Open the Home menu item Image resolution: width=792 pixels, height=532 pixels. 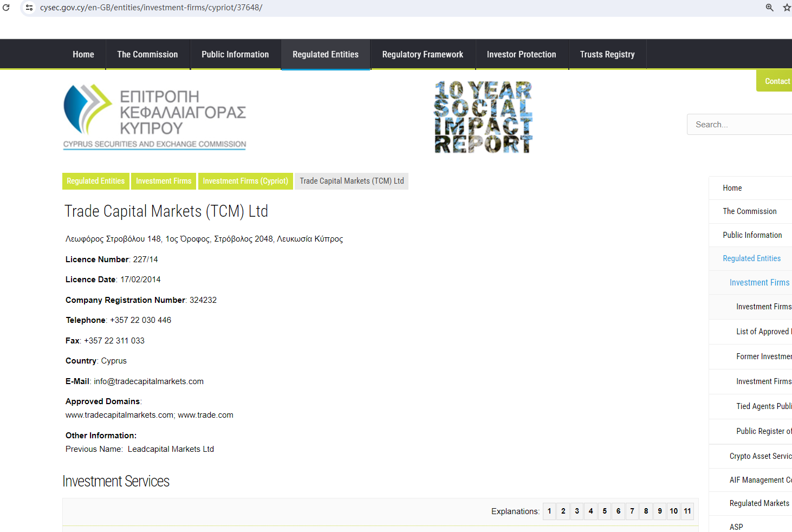point(83,55)
